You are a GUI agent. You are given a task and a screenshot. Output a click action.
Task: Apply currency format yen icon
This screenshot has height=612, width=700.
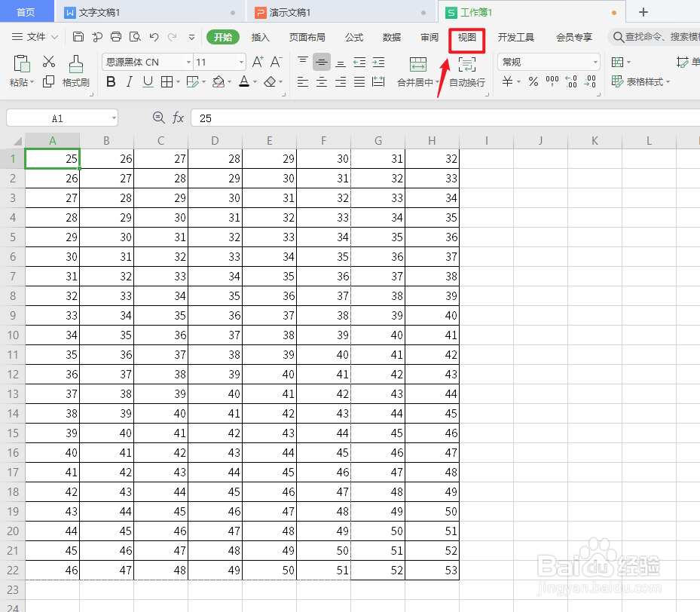coord(507,81)
